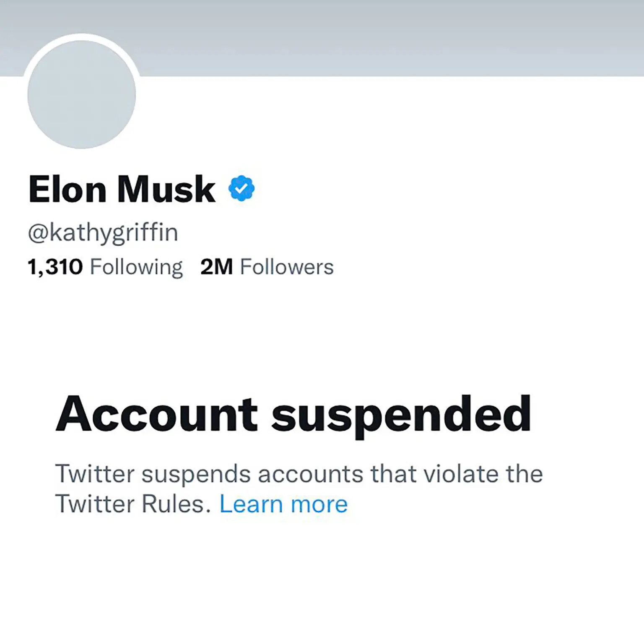This screenshot has height=644, width=644.
Task: Click the Elon Musk display name
Action: click(x=122, y=190)
